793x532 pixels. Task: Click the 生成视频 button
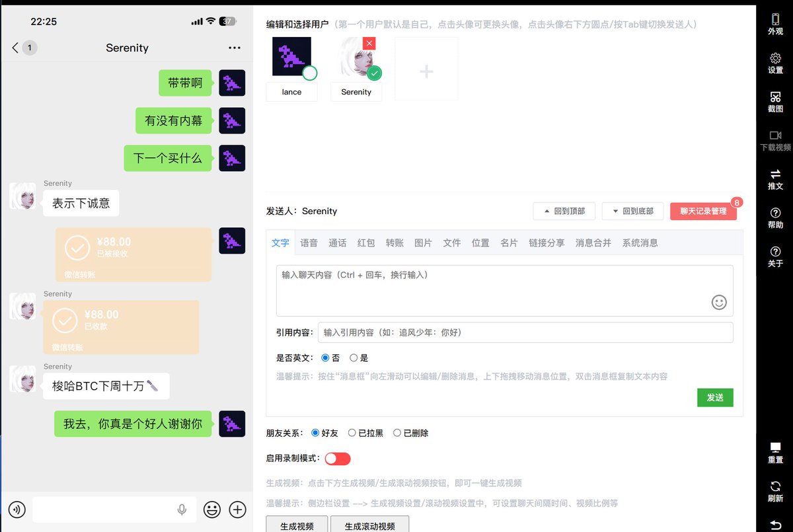point(297,525)
